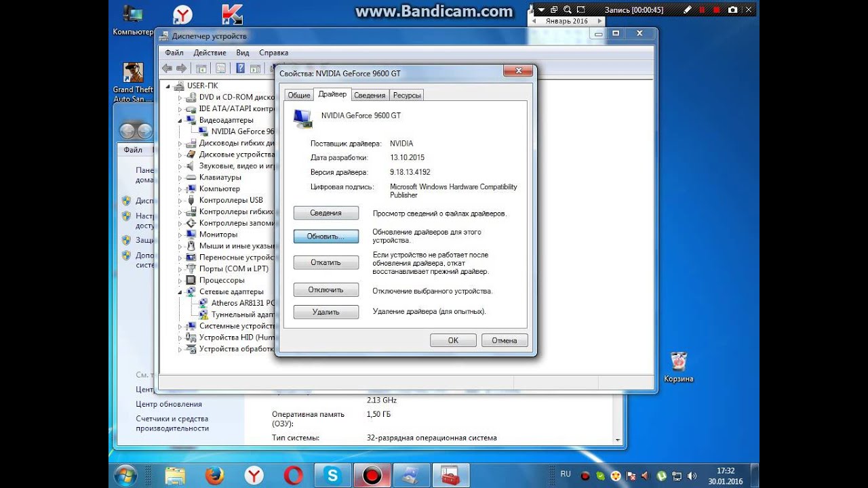Click the Properties toolbar icon in Device Manager

point(220,68)
